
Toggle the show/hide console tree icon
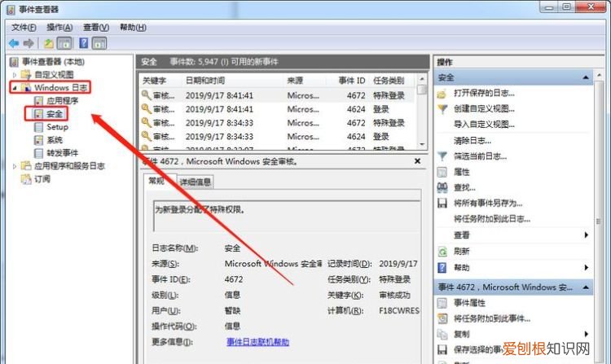click(64, 43)
